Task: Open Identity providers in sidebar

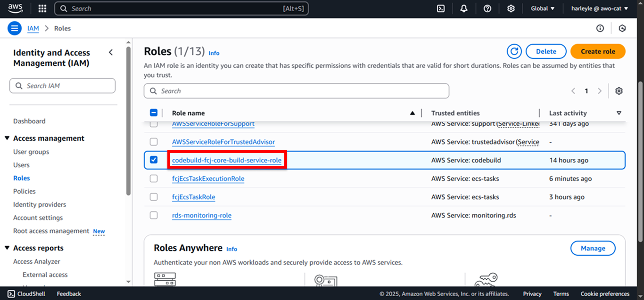Action: pyautogui.click(x=40, y=204)
